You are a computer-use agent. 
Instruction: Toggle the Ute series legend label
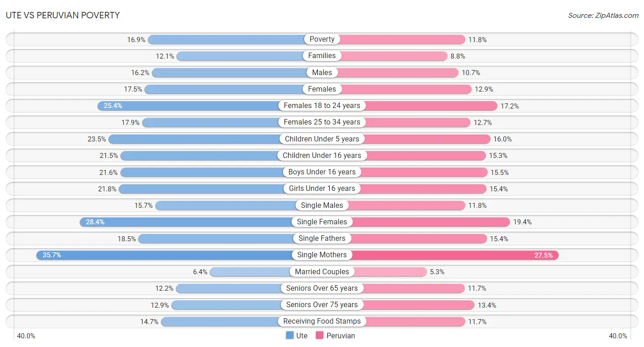click(x=301, y=336)
